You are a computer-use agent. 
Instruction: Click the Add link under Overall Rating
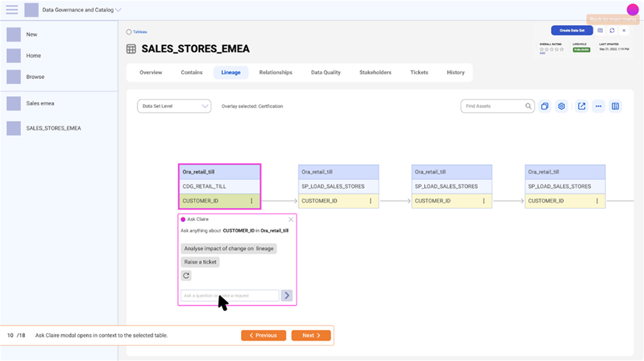(542, 53)
